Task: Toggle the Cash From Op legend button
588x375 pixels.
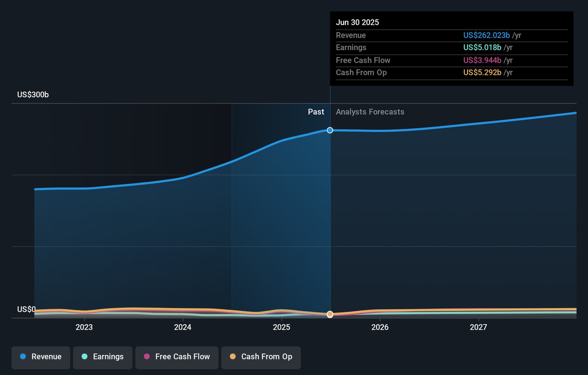Action: click(x=261, y=357)
